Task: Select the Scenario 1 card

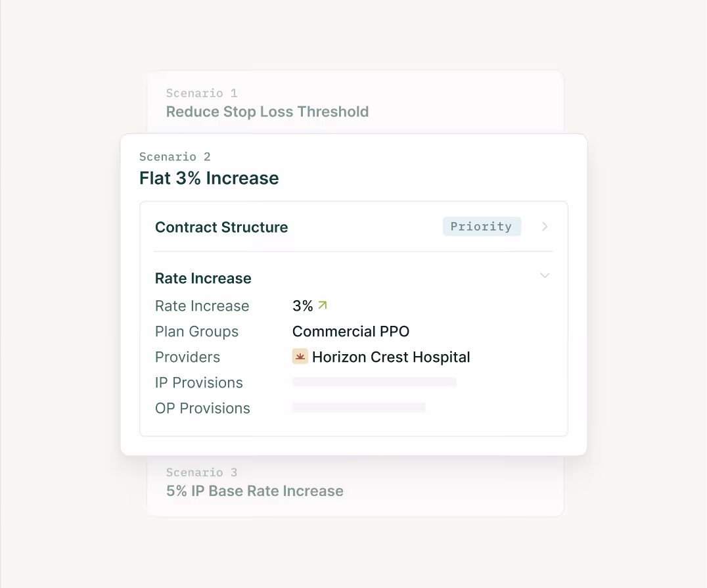Action: point(355,102)
